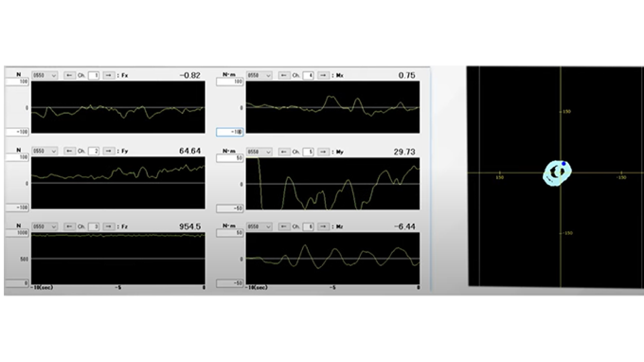This screenshot has height=362, width=644.
Task: Click the blue dot on pressure plot
Action: click(x=564, y=163)
